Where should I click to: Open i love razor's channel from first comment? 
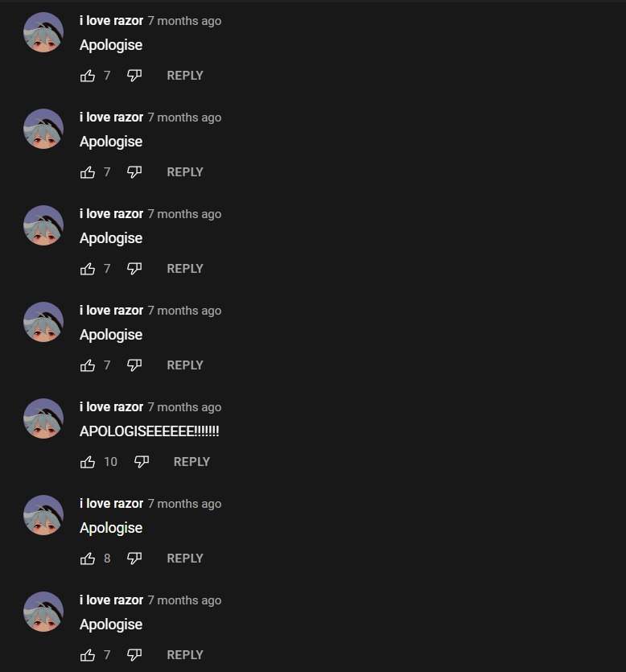pyautogui.click(x=111, y=21)
